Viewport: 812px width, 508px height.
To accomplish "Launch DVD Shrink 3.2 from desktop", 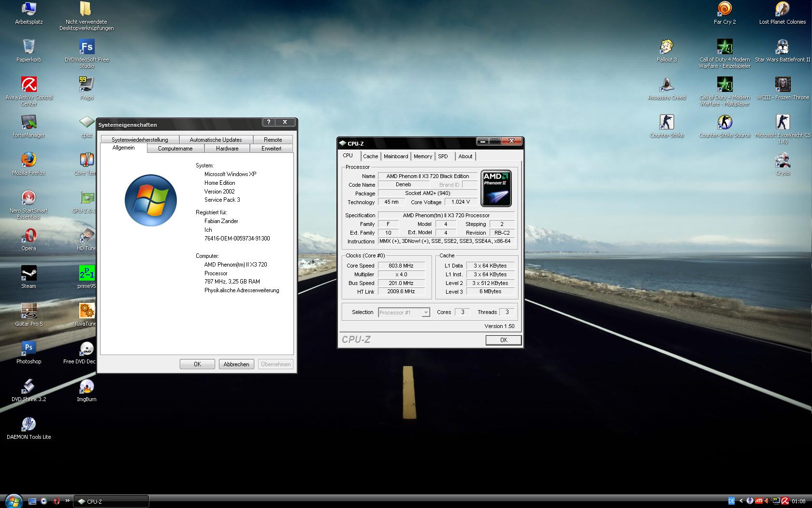I will click(x=29, y=390).
